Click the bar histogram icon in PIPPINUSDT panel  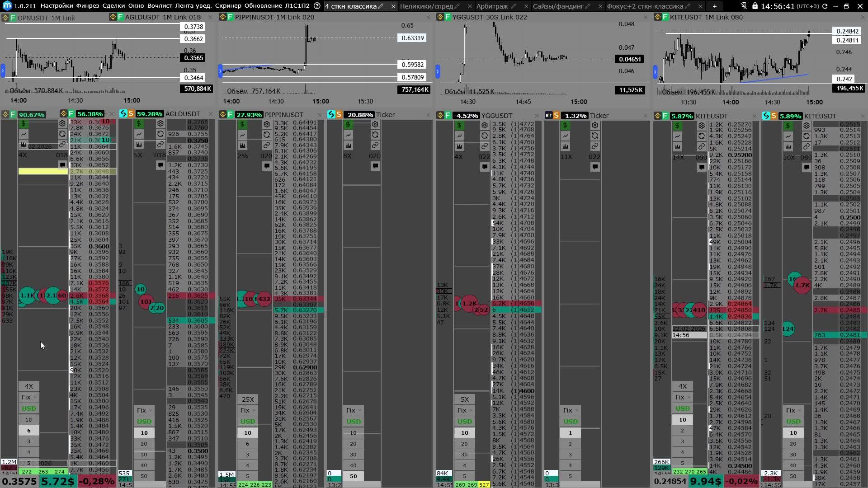tap(243, 145)
